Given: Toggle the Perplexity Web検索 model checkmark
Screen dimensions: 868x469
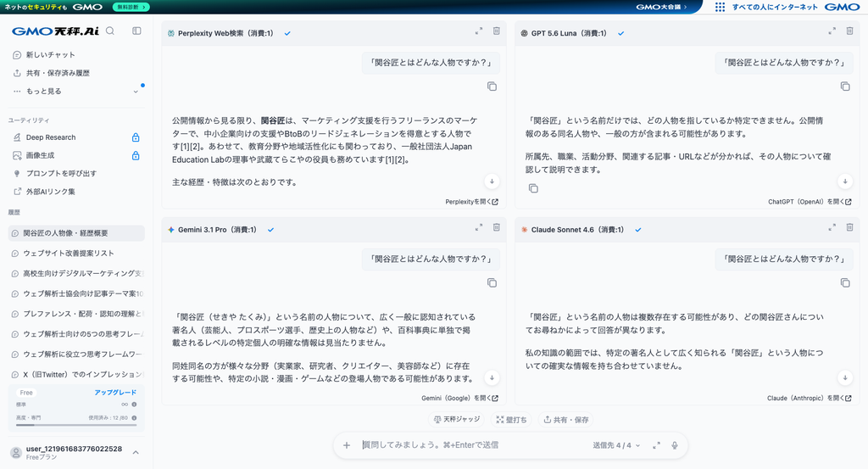Looking at the screenshot, I should (287, 33).
